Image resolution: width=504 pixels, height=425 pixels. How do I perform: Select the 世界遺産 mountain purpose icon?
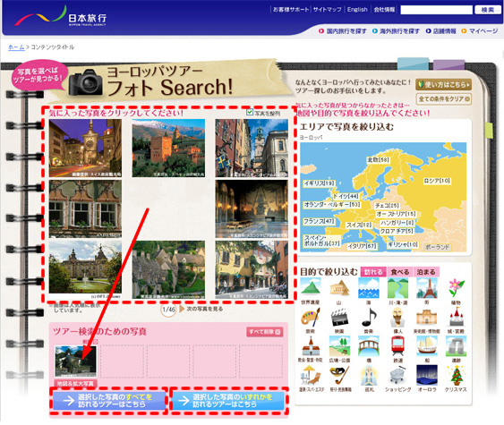pyautogui.click(x=311, y=287)
